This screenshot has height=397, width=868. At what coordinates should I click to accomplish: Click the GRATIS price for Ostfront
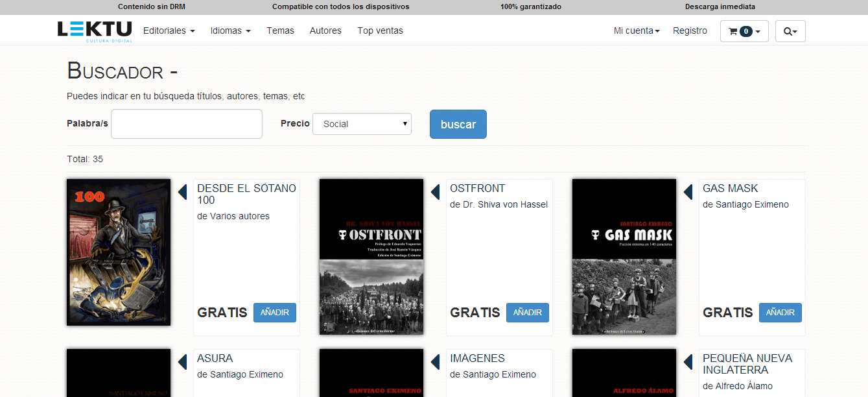[475, 313]
